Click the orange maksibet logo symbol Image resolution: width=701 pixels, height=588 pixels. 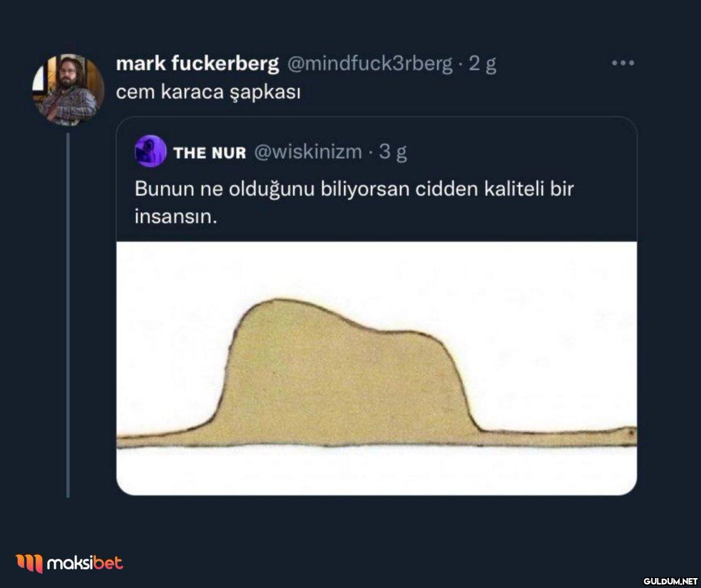(x=29, y=563)
